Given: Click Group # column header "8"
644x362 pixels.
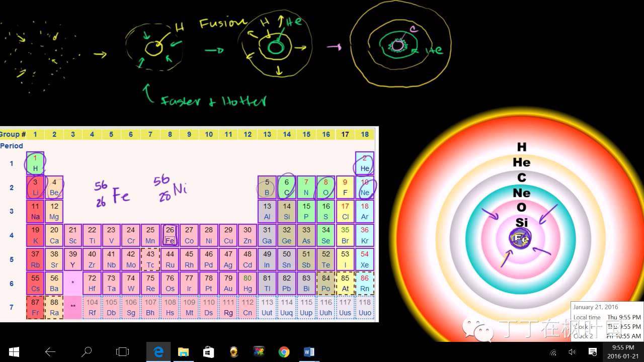Looking at the screenshot, I should (x=170, y=134).
